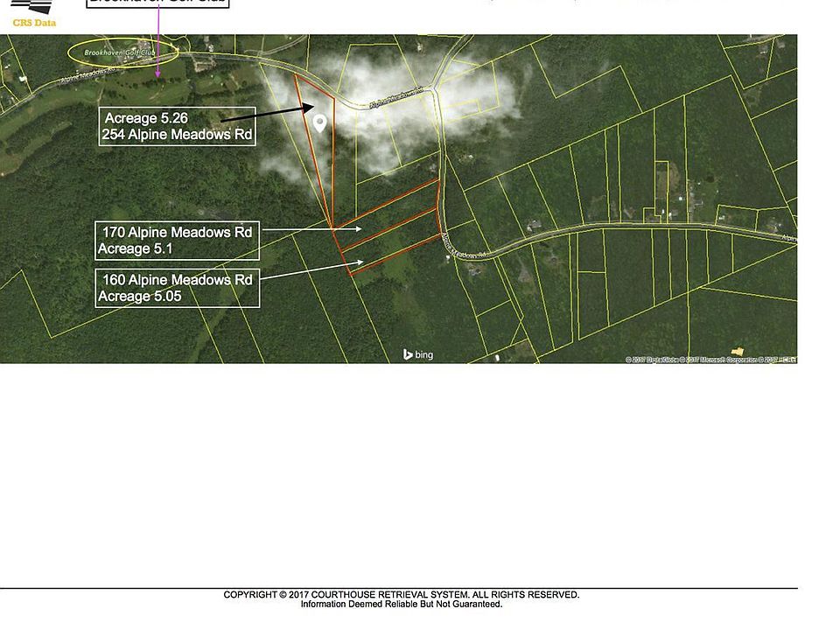Click the white location pin on the map
840x630 pixels.
tap(320, 123)
